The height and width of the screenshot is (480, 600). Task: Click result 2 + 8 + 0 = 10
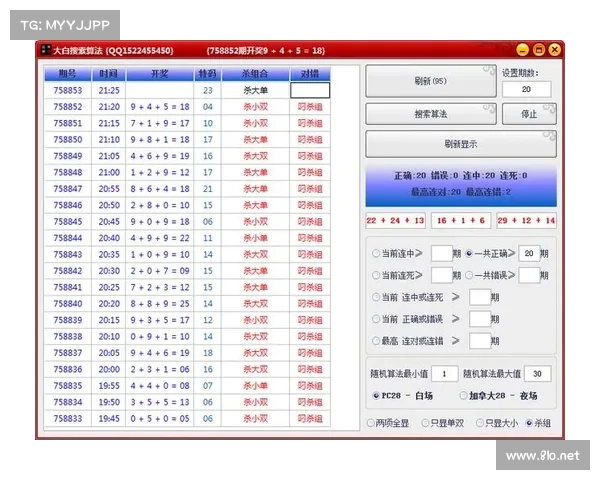[x=160, y=205]
